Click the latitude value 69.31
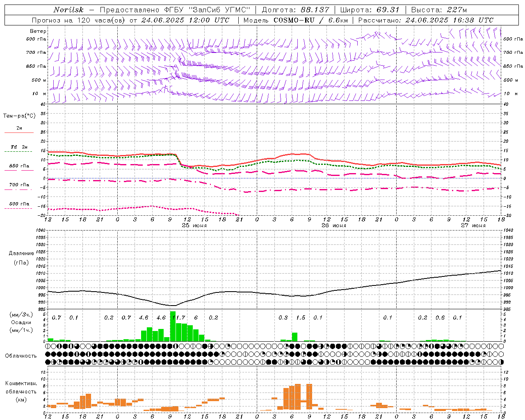The width and height of the screenshot is (525, 420). [388, 10]
